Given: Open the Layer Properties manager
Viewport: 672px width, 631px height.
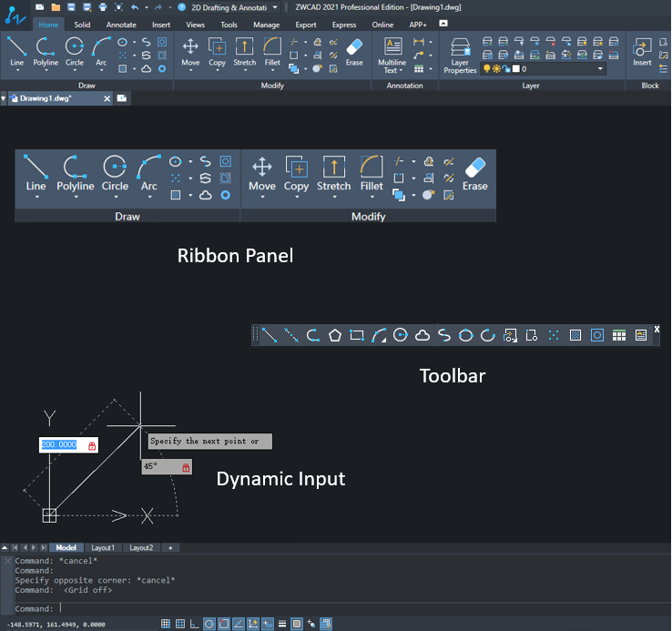Looking at the screenshot, I should [461, 48].
